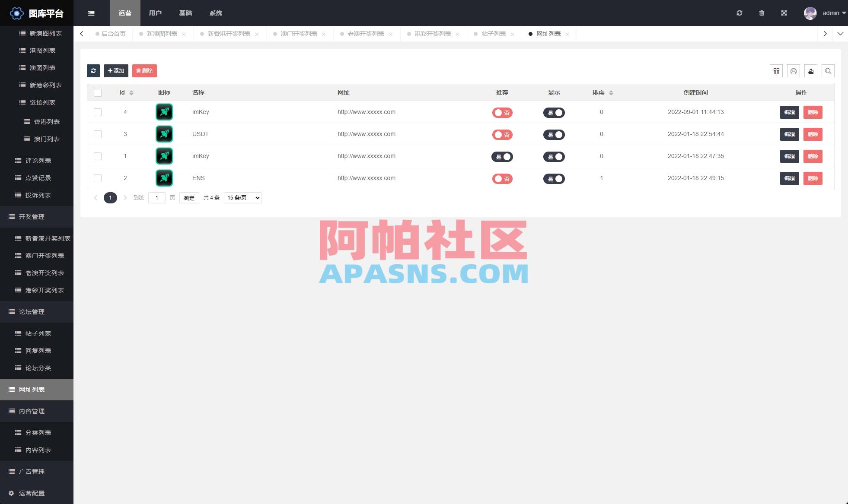Click the rocket icon thumbnail for ENS
Image resolution: width=848 pixels, height=504 pixels.
coord(164,178)
